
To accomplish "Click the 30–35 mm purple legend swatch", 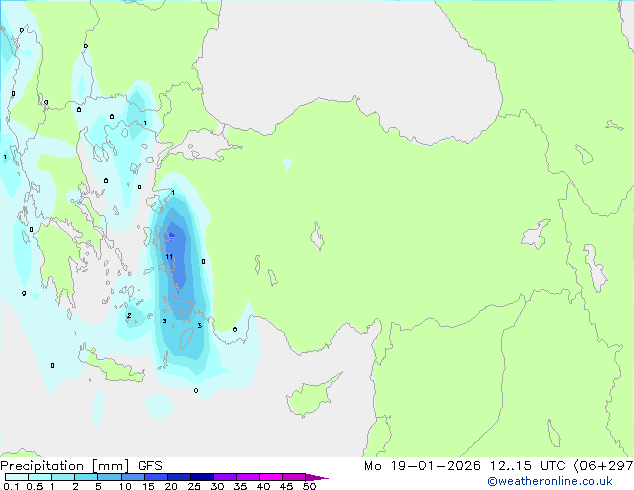I will click(225, 477).
